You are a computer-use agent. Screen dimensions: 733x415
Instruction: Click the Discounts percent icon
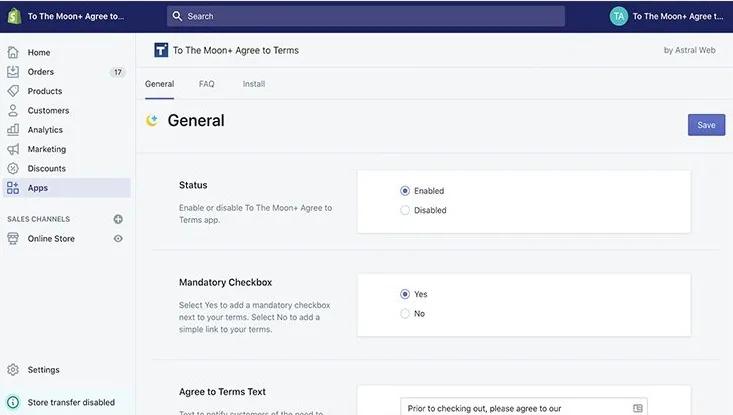point(13,168)
